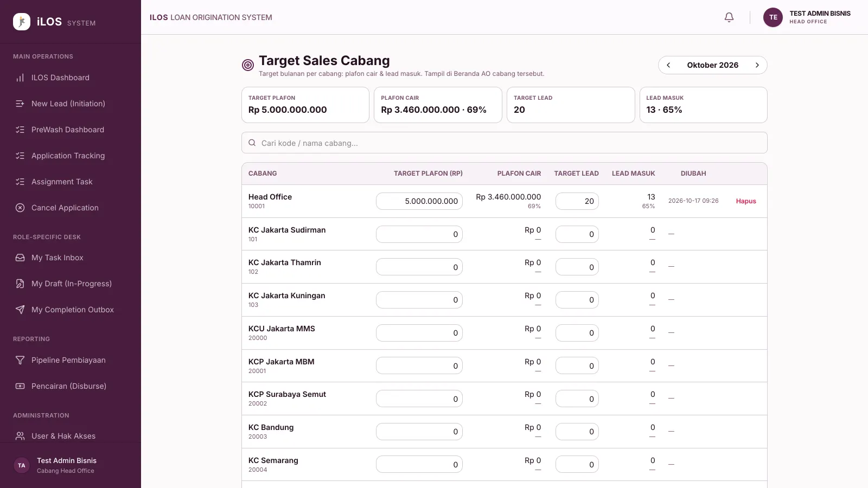Focus the Cari kode / nama cabang search field
Image resolution: width=868 pixels, height=488 pixels.
[x=505, y=143]
